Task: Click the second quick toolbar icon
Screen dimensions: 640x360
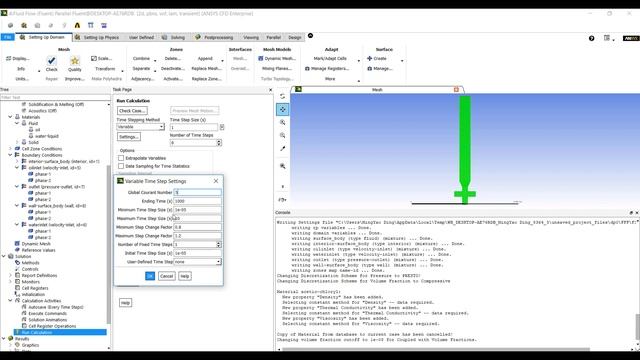Action: pos(24,25)
